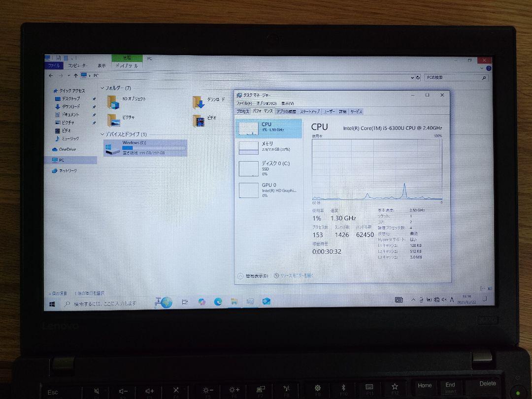Select PC in the Explorer sidebar
Image resolution: width=532 pixels, height=399 pixels.
pyautogui.click(x=70, y=160)
